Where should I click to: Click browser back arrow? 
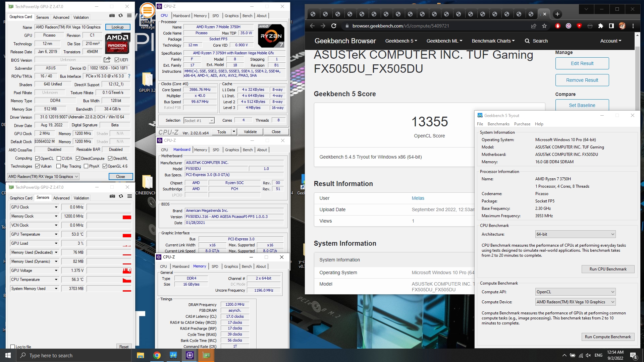point(312,26)
